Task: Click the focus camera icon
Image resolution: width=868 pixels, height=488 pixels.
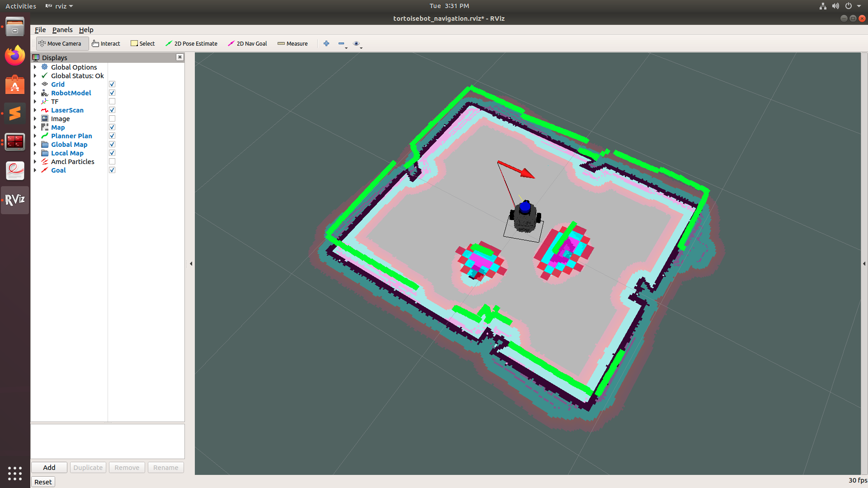Action: tap(356, 43)
